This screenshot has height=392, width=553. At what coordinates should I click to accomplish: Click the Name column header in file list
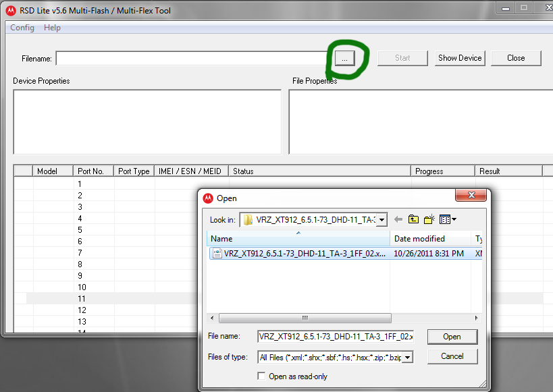click(x=298, y=239)
